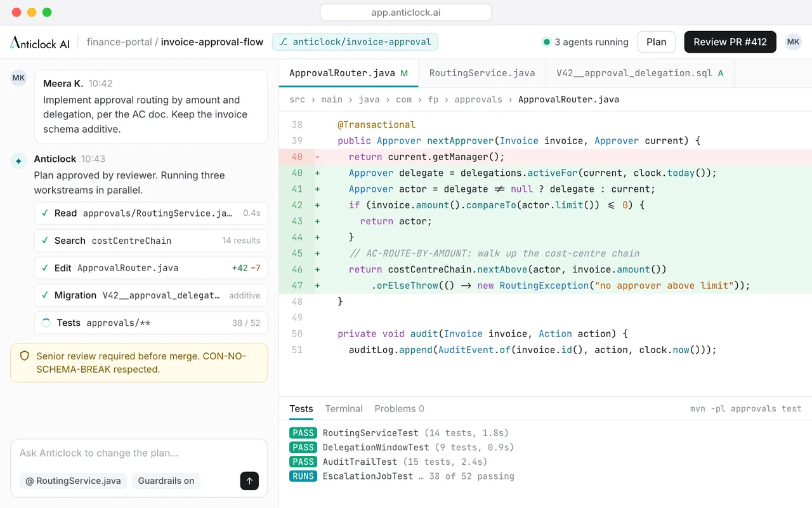Viewport: 812px width, 508px height.
Task: Click the send arrow button in chat
Action: tap(249, 481)
